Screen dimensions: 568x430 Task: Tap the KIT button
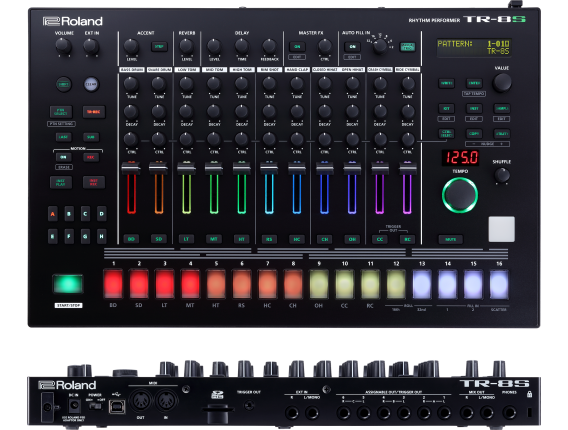click(x=446, y=108)
